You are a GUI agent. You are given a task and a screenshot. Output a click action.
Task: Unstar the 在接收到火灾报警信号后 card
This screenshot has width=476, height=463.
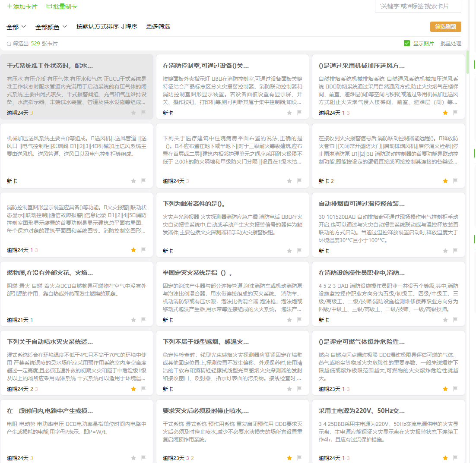tap(445, 181)
